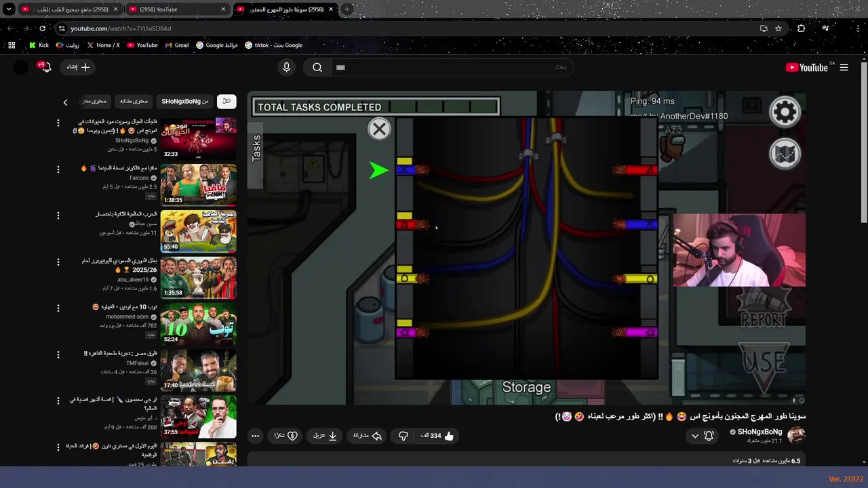Open the 55:40 World War II video thumbnail
The width and height of the screenshot is (868, 488).
(198, 231)
